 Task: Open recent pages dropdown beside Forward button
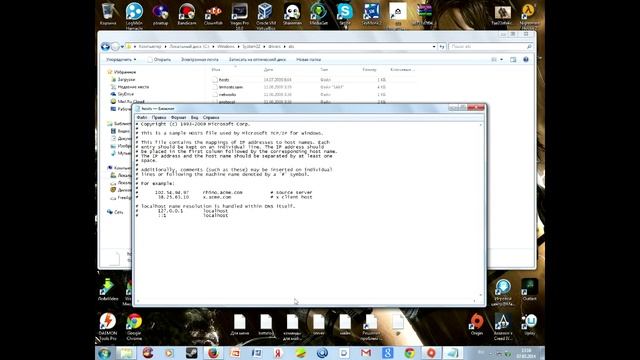pyautogui.click(x=122, y=47)
